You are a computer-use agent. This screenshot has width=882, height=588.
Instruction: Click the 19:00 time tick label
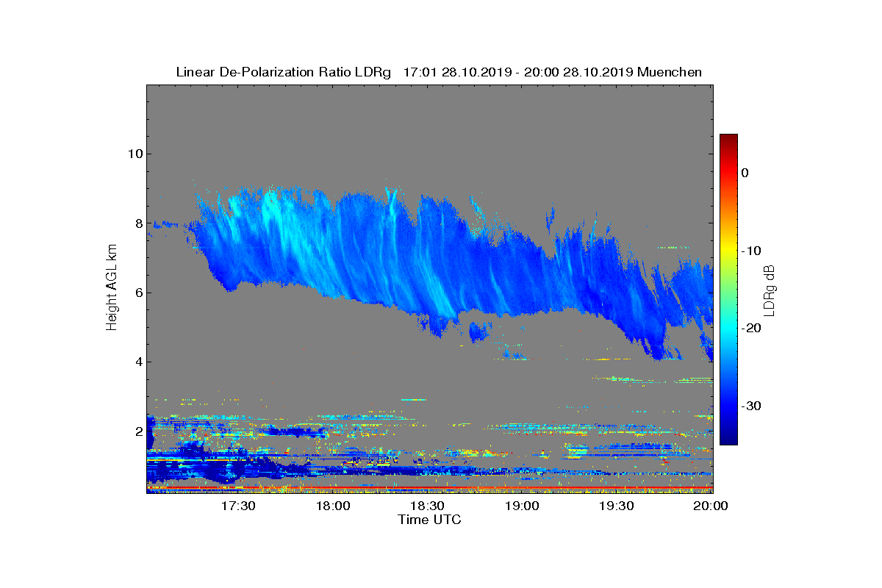click(522, 506)
